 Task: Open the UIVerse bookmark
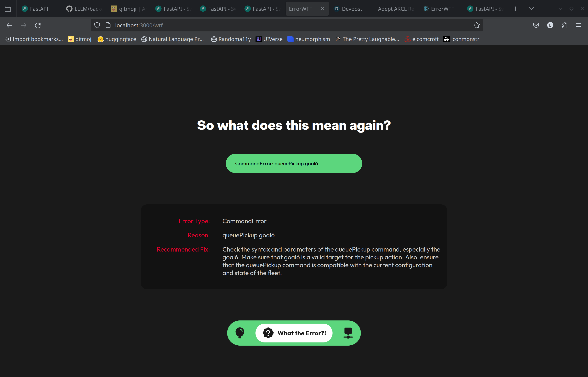pyautogui.click(x=269, y=39)
